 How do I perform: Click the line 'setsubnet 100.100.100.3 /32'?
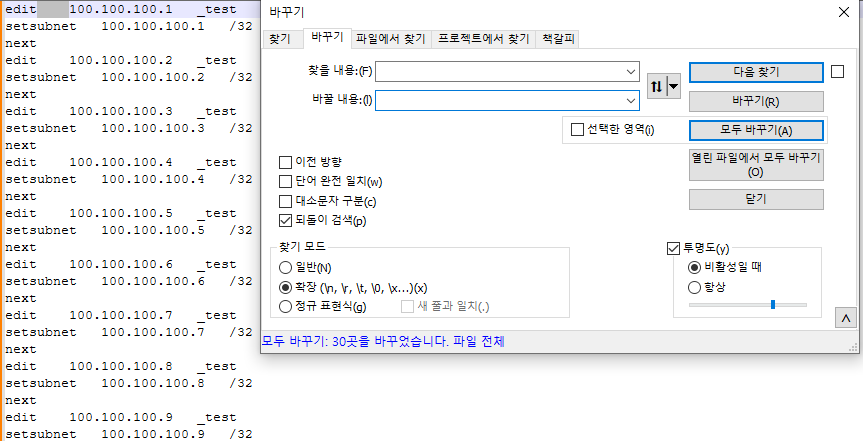point(128,128)
